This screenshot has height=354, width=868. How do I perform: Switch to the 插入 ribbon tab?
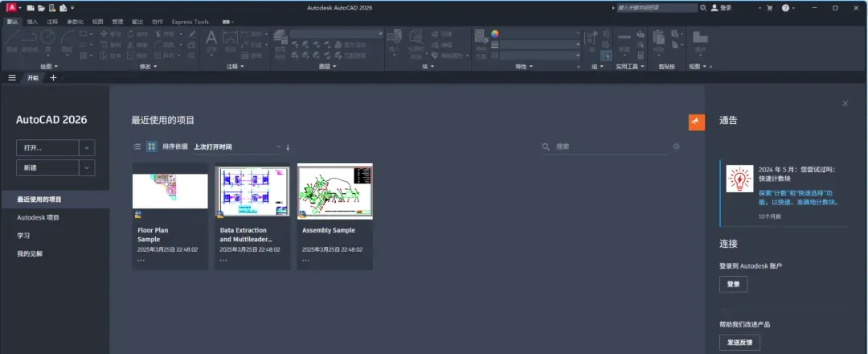(33, 23)
